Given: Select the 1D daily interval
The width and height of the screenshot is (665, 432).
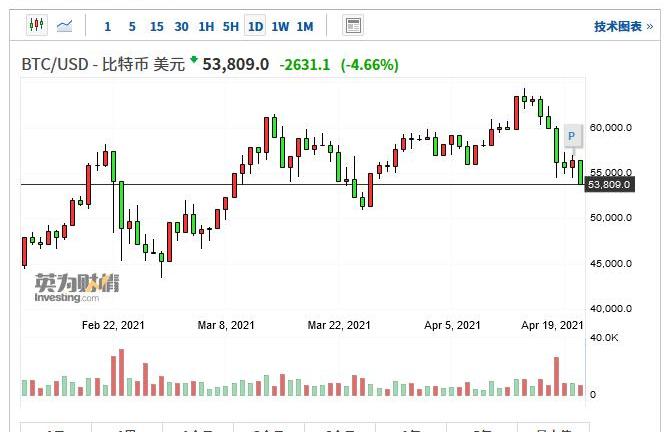Looking at the screenshot, I should tap(256, 26).
